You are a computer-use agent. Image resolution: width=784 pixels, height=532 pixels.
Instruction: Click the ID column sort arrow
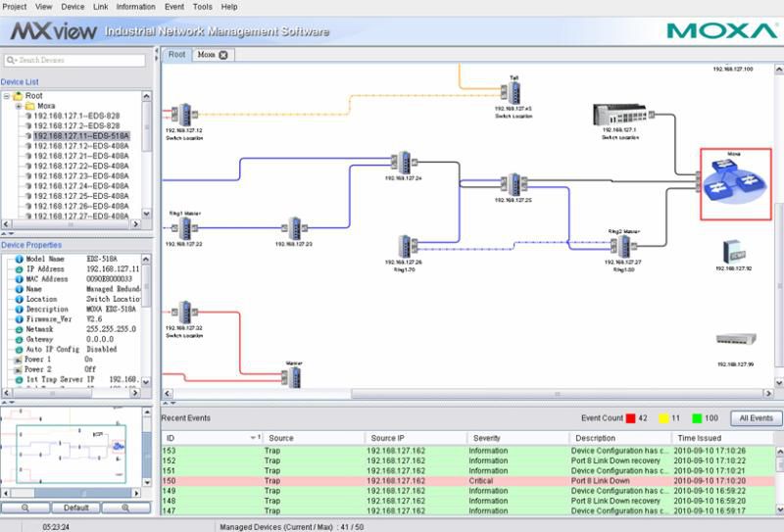256,438
